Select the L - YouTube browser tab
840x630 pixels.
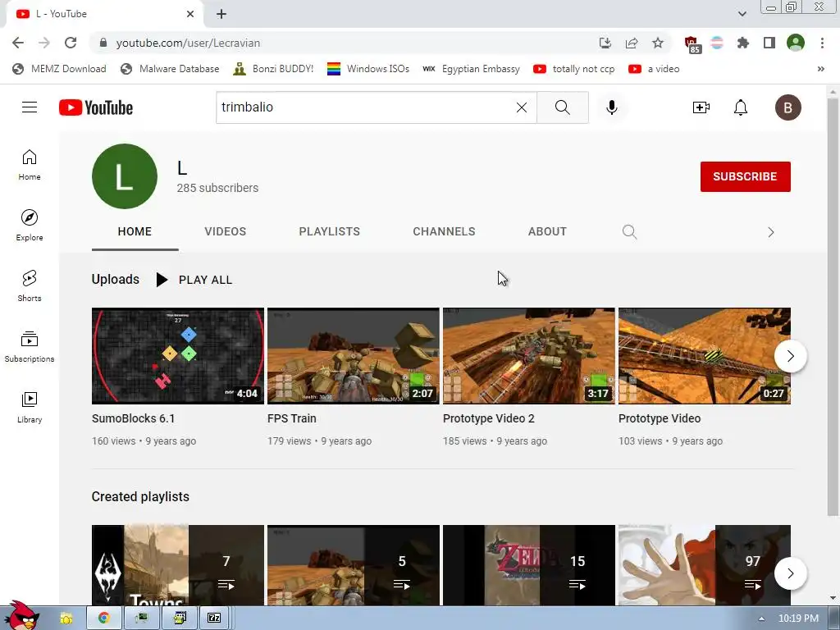tap(104, 14)
